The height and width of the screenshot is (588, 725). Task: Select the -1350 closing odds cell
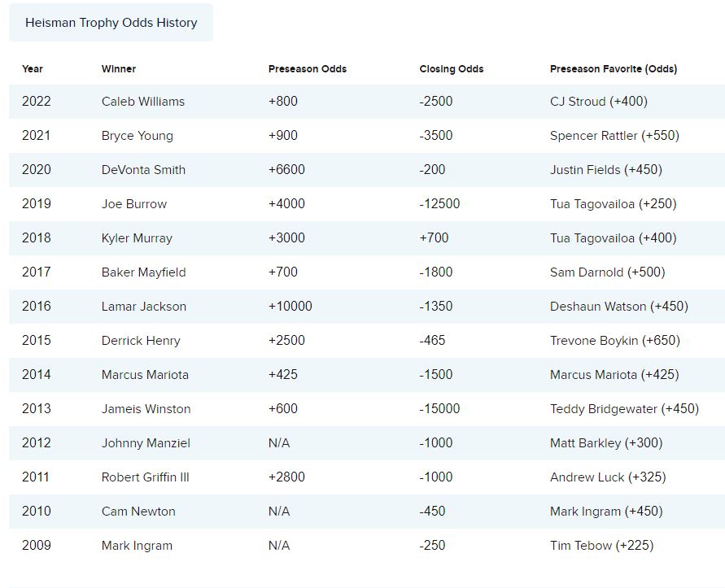(435, 307)
